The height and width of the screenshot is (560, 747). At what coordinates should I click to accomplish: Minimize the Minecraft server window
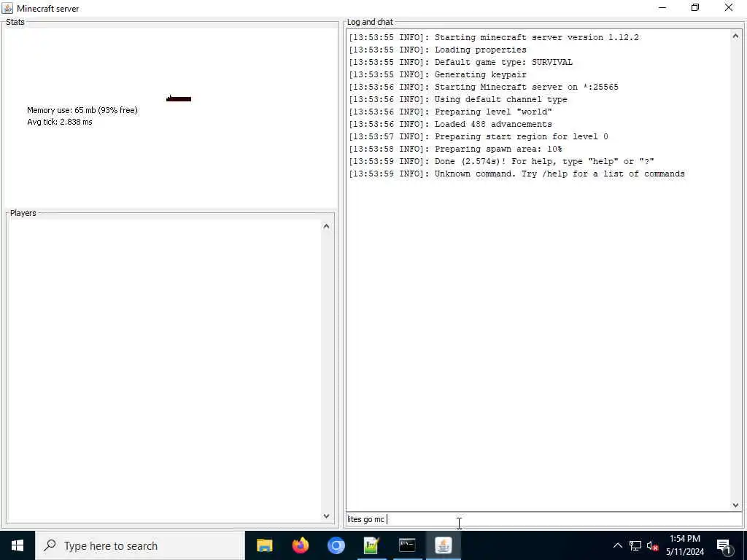coord(662,7)
